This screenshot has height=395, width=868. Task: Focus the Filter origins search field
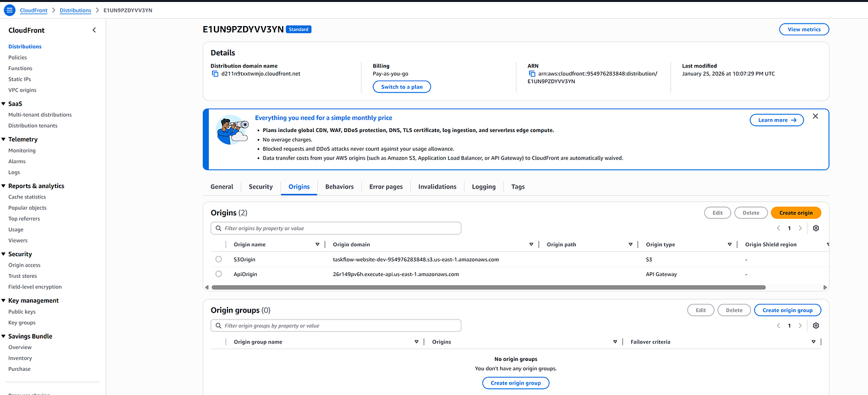(336, 228)
